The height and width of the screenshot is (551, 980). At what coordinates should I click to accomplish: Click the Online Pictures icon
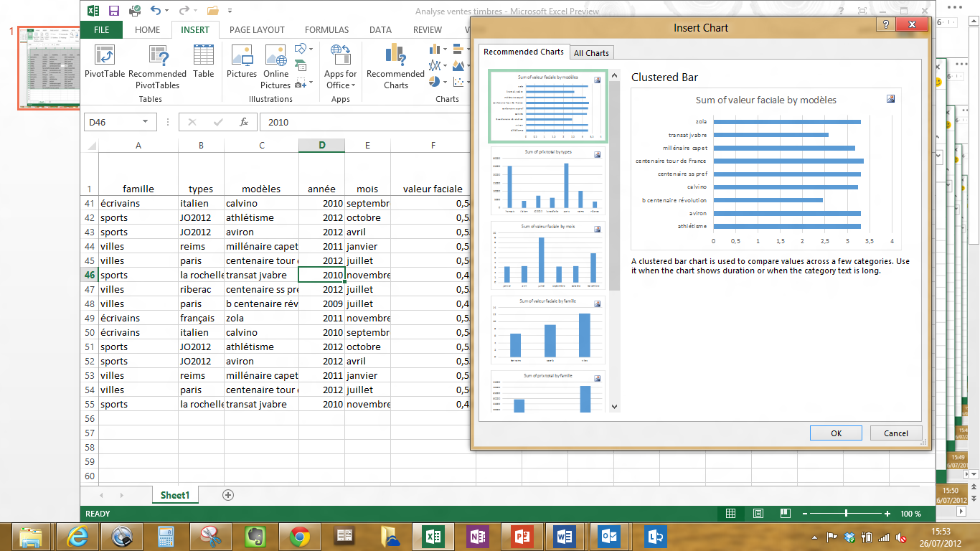[275, 56]
